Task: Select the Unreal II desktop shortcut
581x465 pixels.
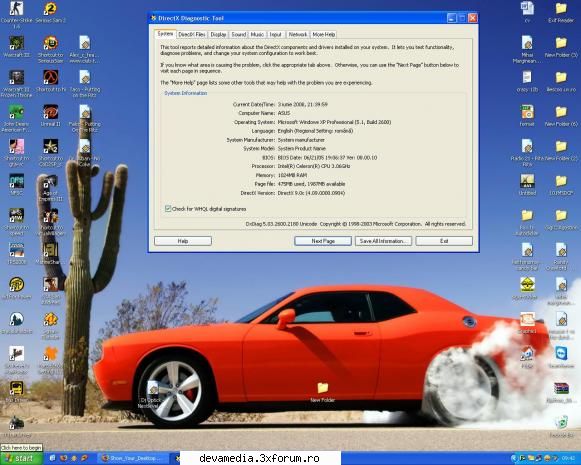Action: pyautogui.click(x=50, y=112)
